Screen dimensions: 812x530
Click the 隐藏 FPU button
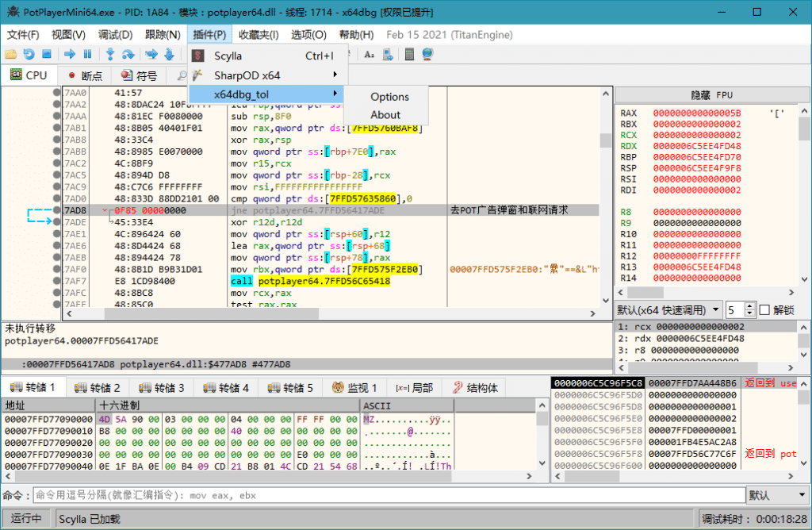click(x=711, y=94)
